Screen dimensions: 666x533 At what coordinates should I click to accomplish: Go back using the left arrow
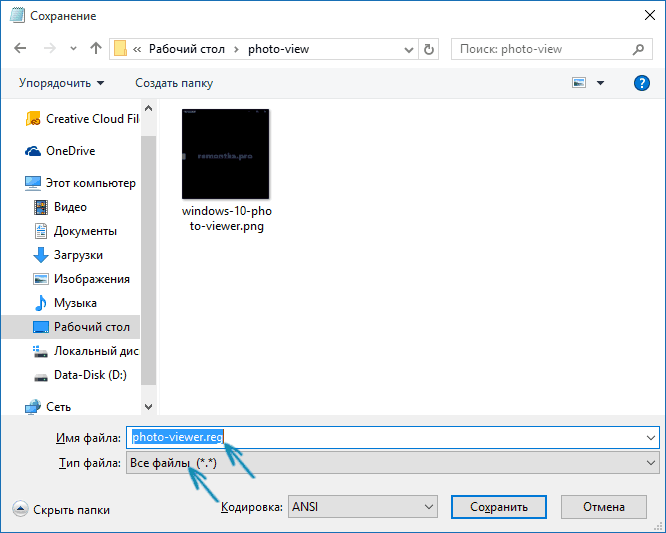tap(20, 48)
